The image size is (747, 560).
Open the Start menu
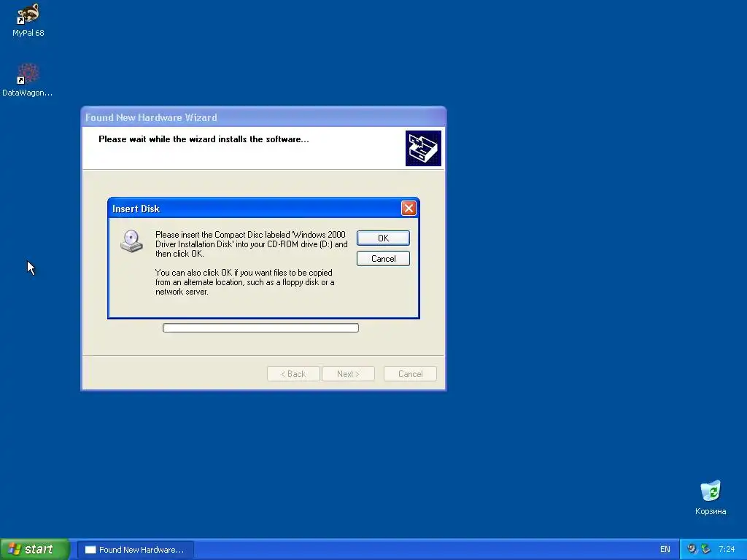point(35,549)
